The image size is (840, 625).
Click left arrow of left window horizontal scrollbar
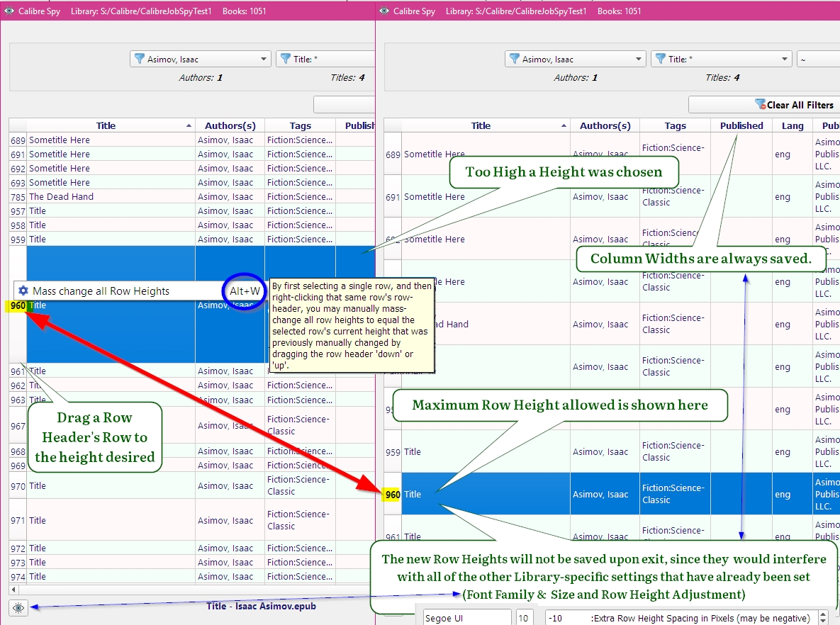click(13, 590)
